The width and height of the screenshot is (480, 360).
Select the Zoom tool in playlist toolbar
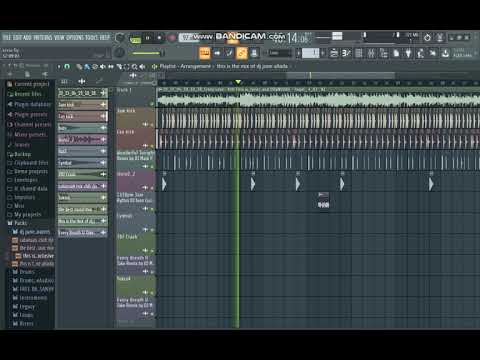click(135, 67)
